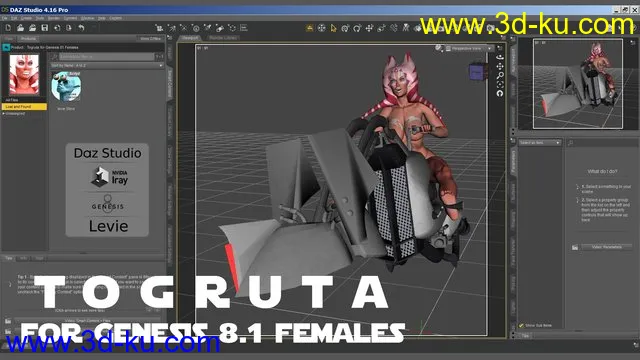Select the Lost and Found category
The width and height of the screenshot is (640, 360).
click(24, 107)
